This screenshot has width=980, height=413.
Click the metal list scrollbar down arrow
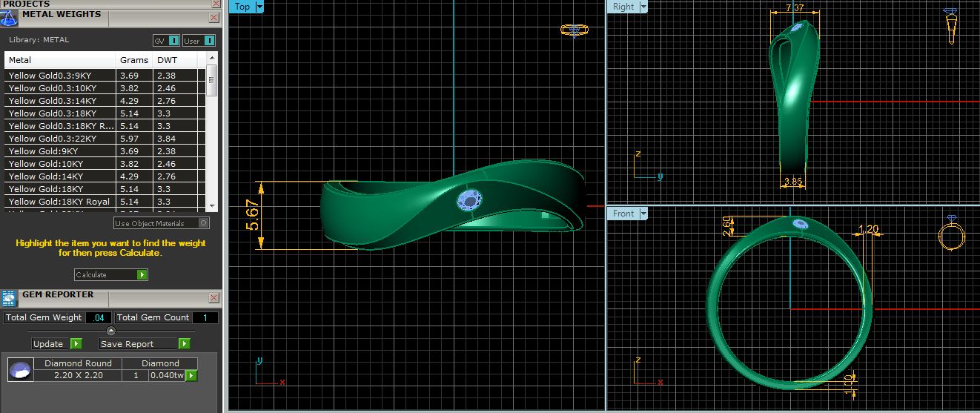click(x=212, y=205)
